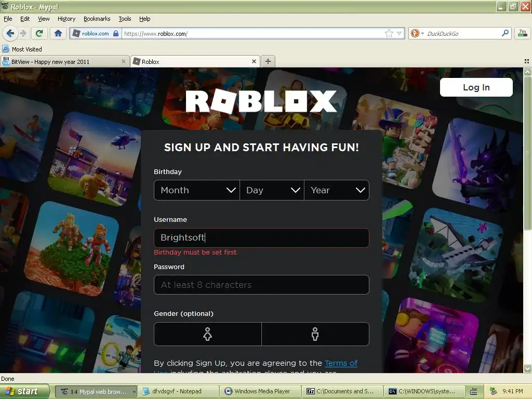Open a new tab with plus button
532x399 pixels.
coord(268,61)
